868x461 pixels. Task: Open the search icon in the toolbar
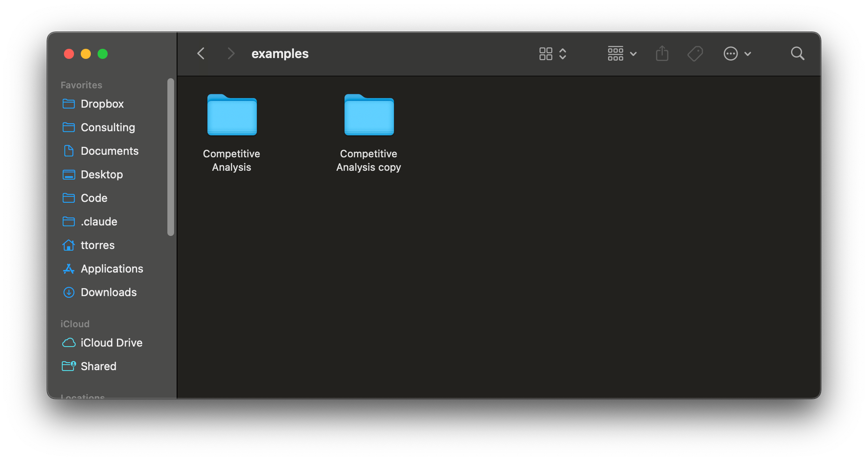click(x=797, y=53)
